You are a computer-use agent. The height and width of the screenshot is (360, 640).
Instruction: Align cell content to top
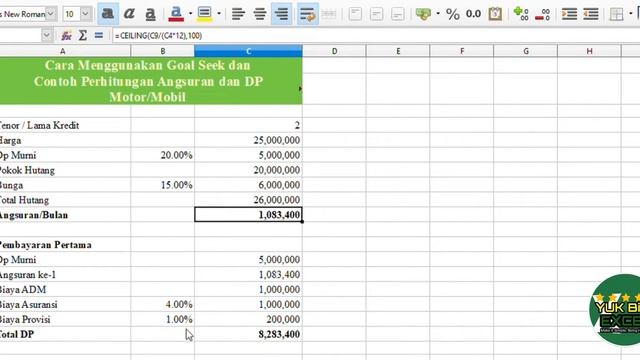coord(355,14)
